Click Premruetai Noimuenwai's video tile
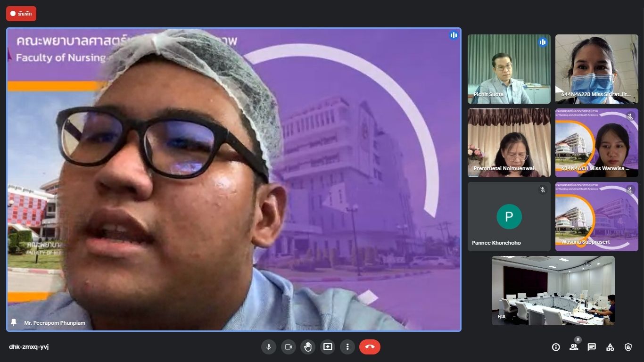The image size is (644, 362). click(x=509, y=143)
